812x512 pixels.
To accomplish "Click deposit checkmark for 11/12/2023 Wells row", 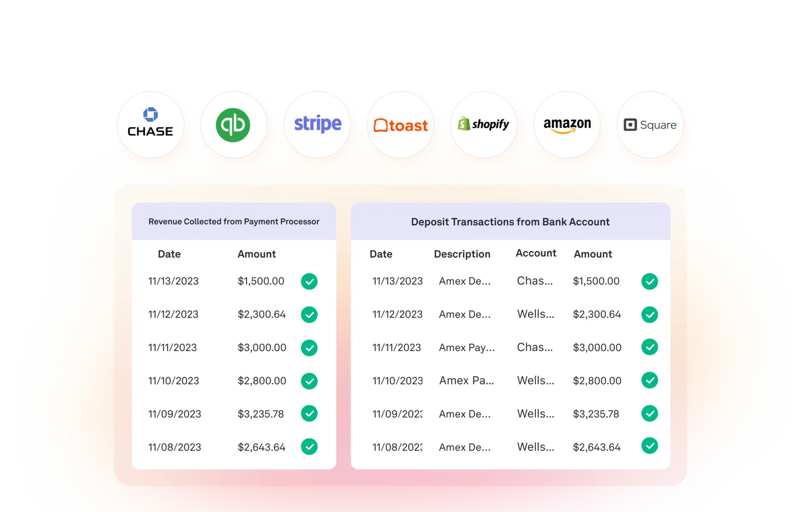I will 650,315.
